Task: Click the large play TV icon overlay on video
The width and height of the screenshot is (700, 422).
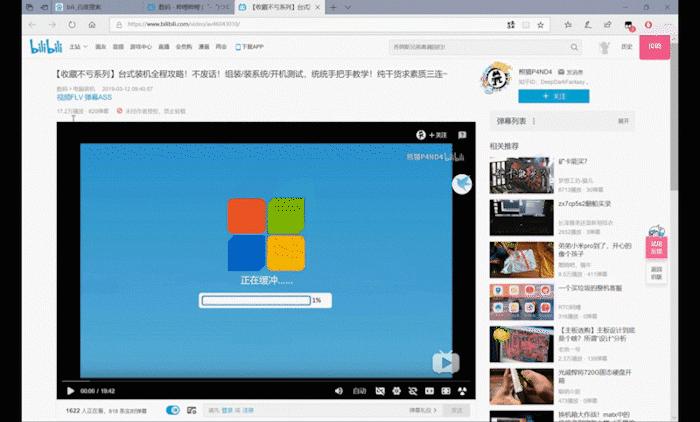Action: click(x=446, y=363)
